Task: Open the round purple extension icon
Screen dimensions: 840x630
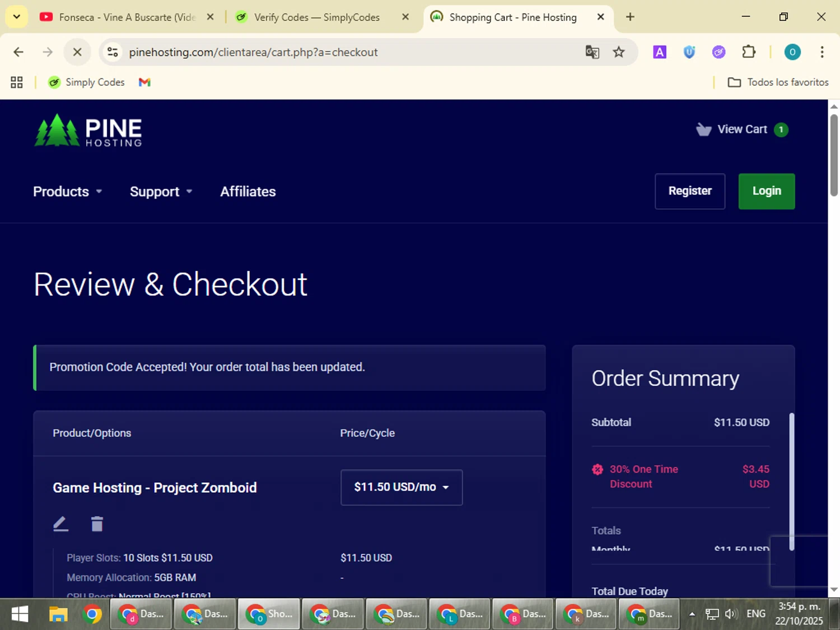Action: 718,52
